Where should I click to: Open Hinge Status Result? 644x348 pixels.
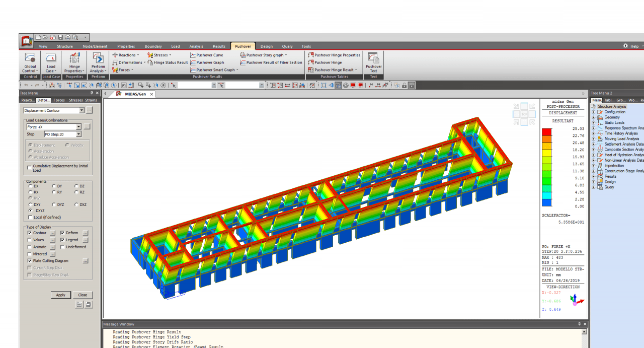click(150, 62)
